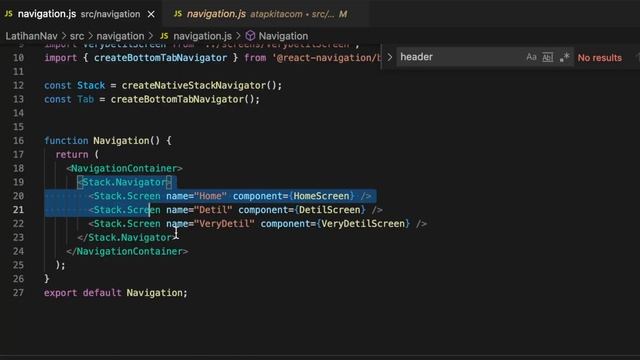The image size is (640, 360).
Task: Click line number 12 in gutter
Action: [18, 85]
